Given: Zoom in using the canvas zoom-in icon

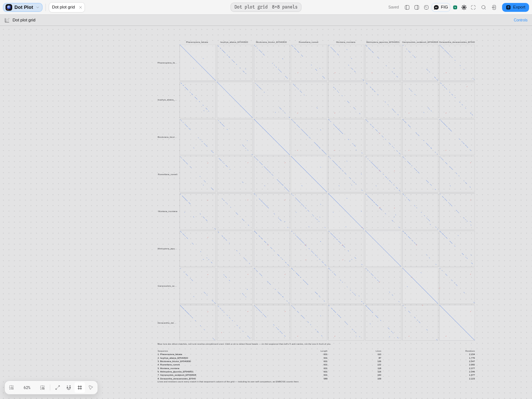Looking at the screenshot, I should coord(42,388).
